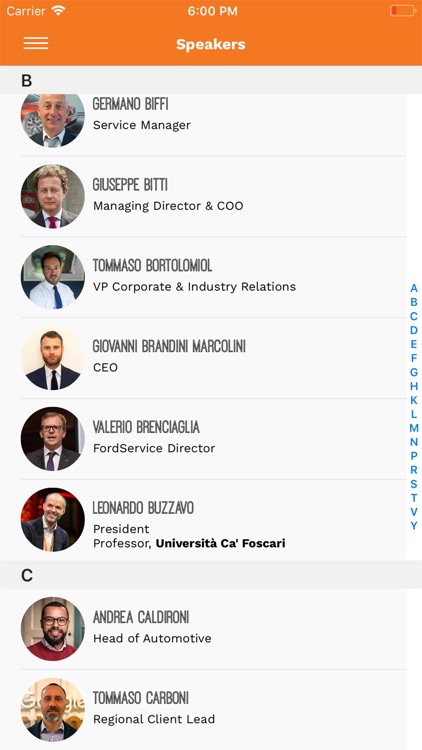The height and width of the screenshot is (750, 422).
Task: Jump to letter G in index
Action: pos(414,372)
